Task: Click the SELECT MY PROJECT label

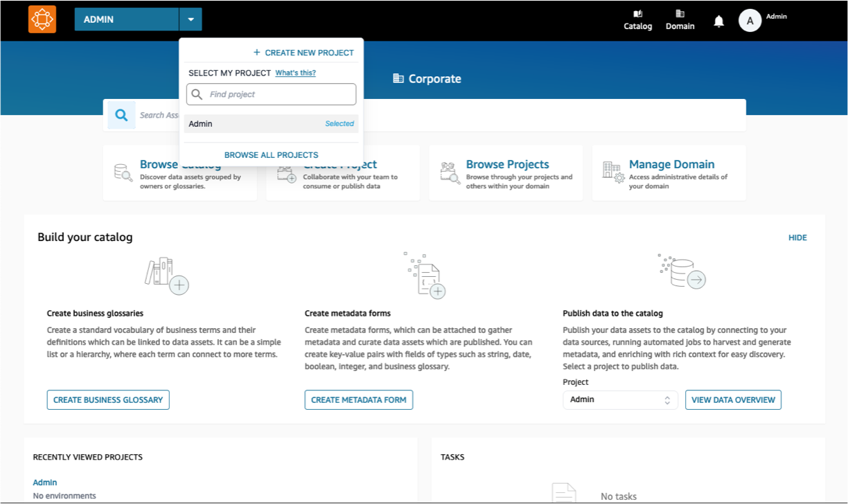Action: click(x=229, y=73)
